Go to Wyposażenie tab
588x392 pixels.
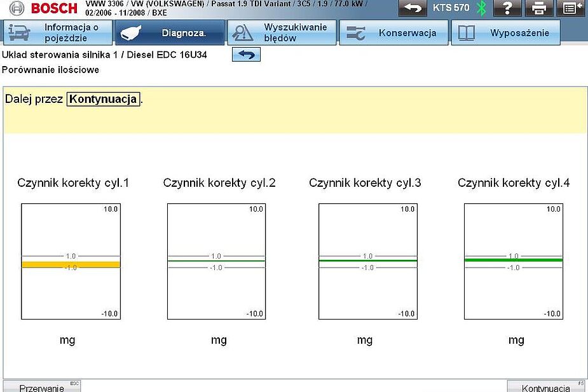pyautogui.click(x=505, y=32)
